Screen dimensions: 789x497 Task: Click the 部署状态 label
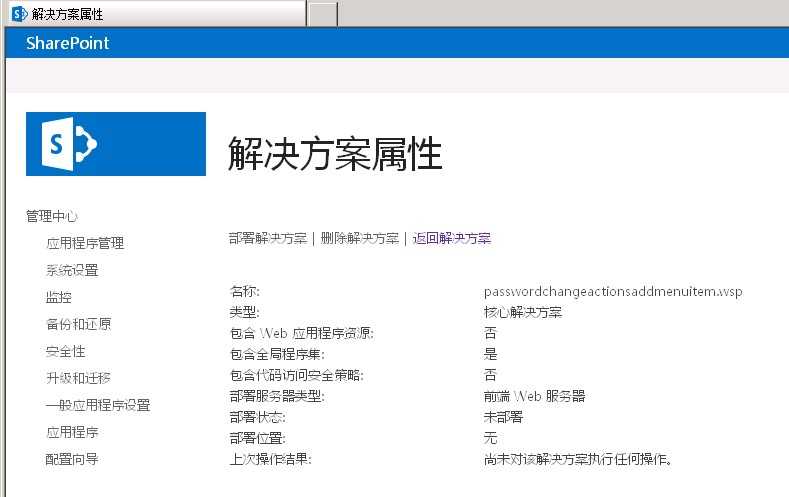click(258, 417)
